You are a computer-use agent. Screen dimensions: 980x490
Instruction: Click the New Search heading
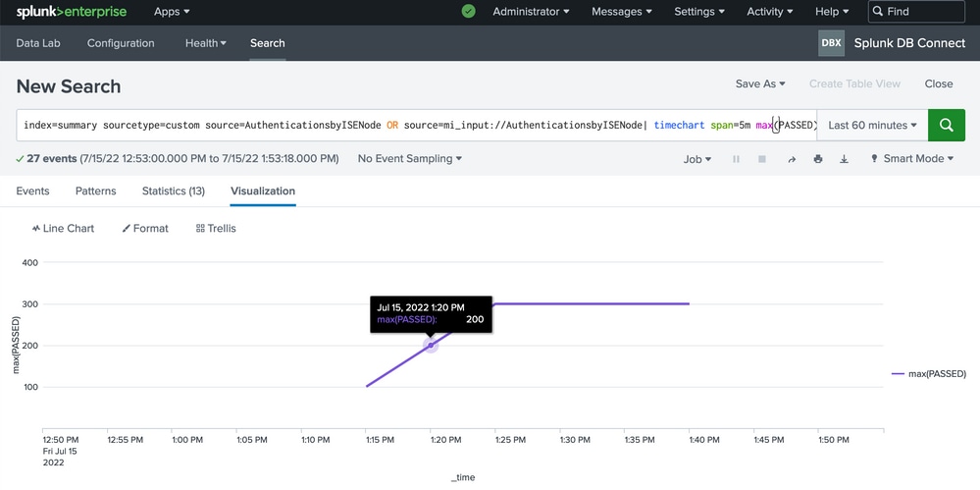point(68,86)
